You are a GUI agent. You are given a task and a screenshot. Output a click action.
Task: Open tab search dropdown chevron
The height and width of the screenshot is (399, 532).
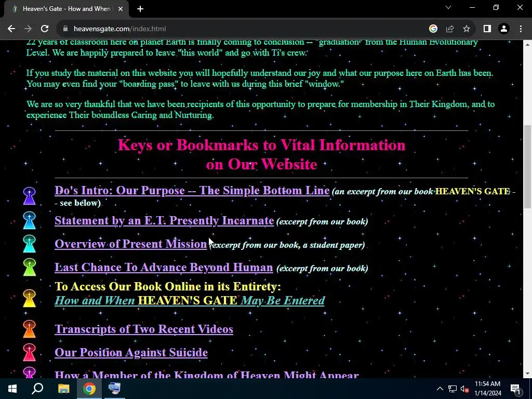(x=448, y=7)
